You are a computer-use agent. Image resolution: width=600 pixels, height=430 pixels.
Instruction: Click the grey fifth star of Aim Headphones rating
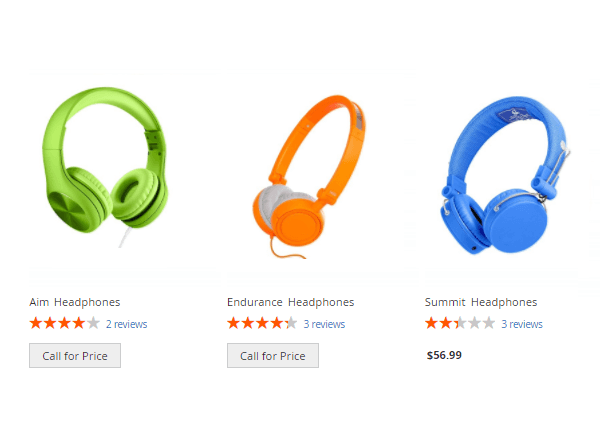coord(93,323)
